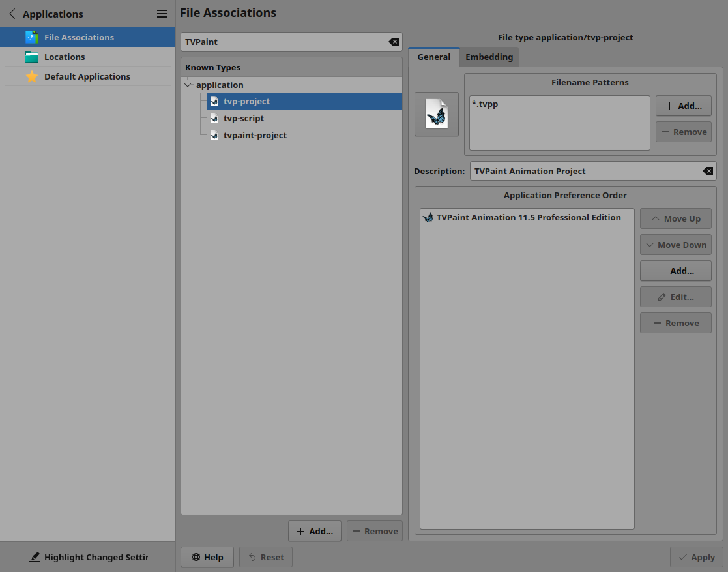Viewport: 728px width, 572px height.
Task: Click the Highlight Changed Settings pencil icon
Action: point(35,557)
